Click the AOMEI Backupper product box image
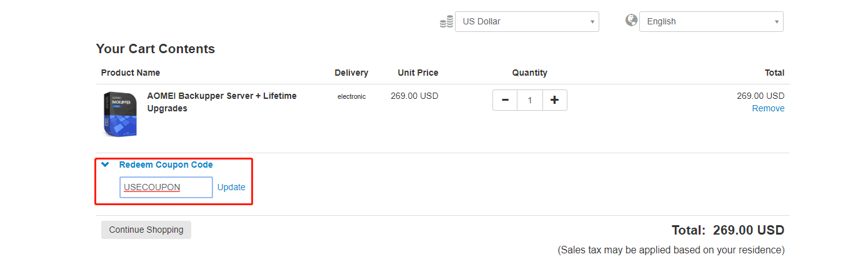868x279 pixels. pos(120,114)
